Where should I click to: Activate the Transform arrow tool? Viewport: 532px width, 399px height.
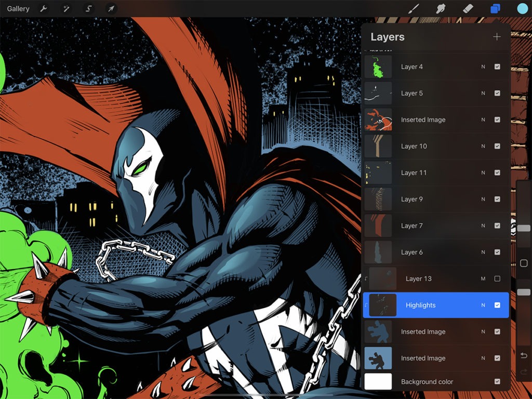111,8
